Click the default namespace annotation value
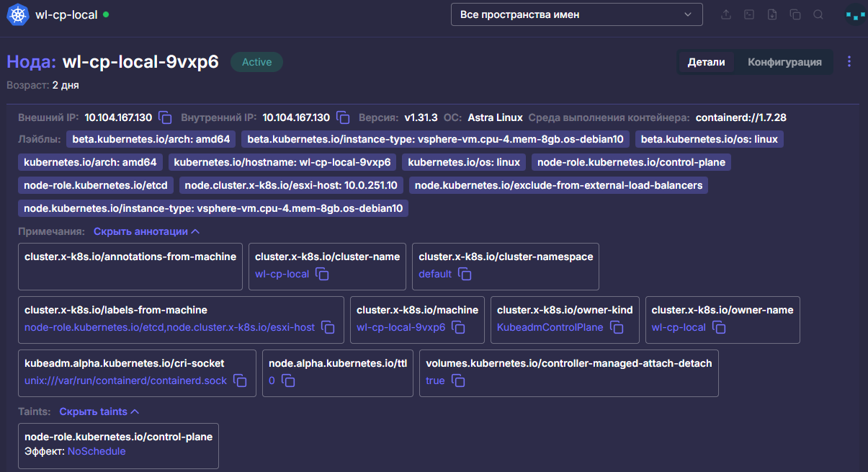 (x=435, y=275)
